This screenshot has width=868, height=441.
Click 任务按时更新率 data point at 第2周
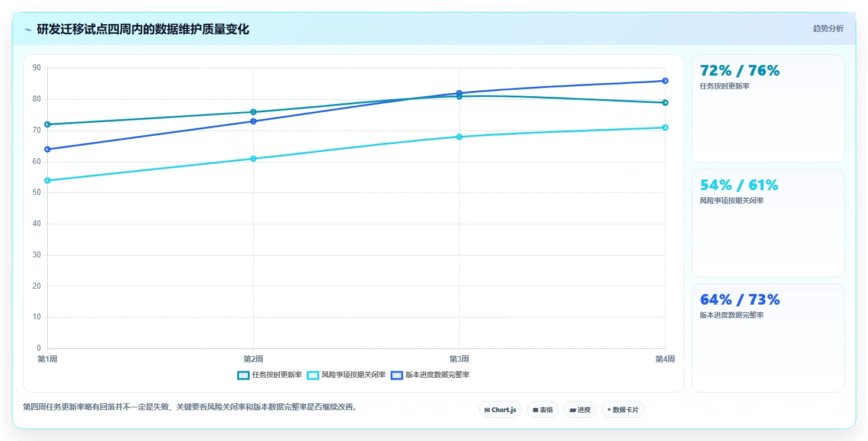click(253, 112)
